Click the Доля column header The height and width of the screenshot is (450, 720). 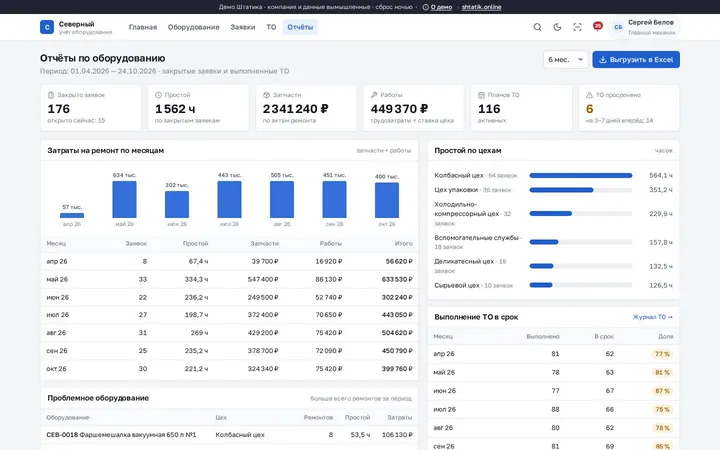tap(666, 337)
